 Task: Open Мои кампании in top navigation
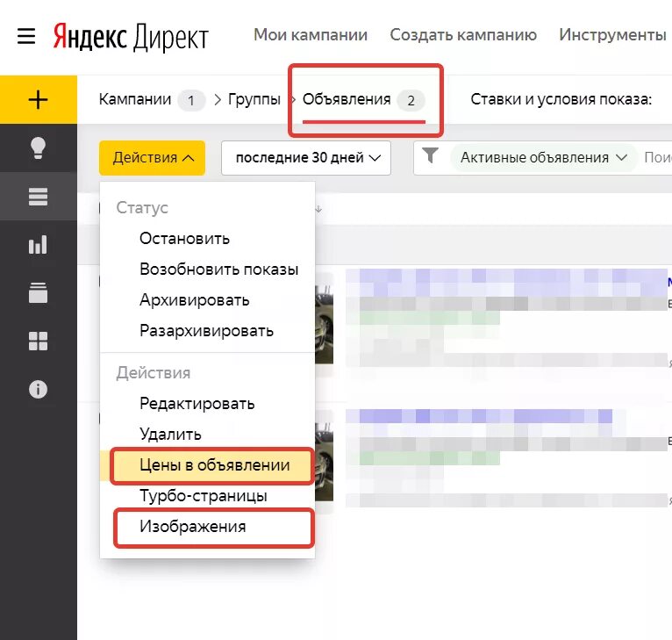[x=311, y=35]
